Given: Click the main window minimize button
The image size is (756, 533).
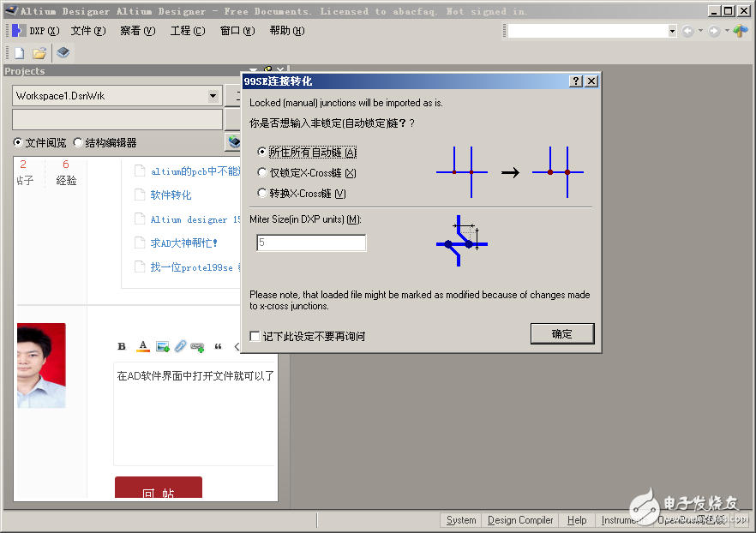Looking at the screenshot, I should click(x=715, y=10).
